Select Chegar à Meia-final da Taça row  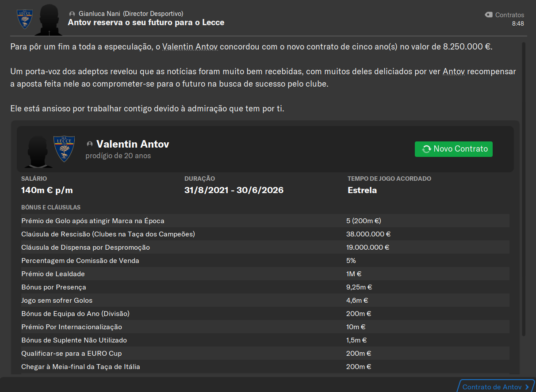point(265,366)
